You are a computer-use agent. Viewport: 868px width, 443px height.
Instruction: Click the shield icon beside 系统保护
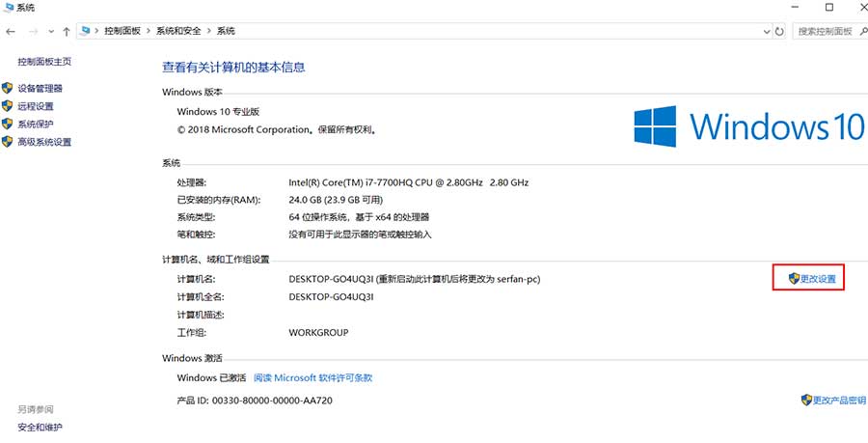7,125
